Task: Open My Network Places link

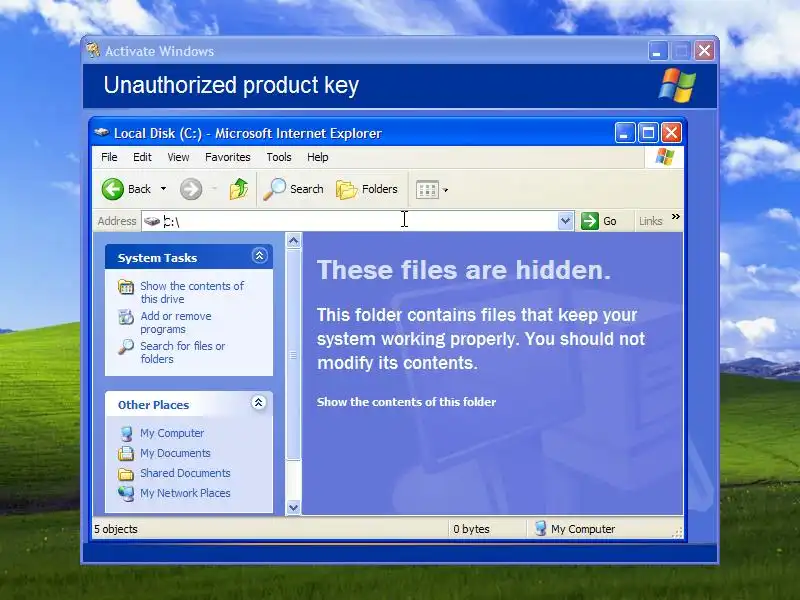Action: 185,493
